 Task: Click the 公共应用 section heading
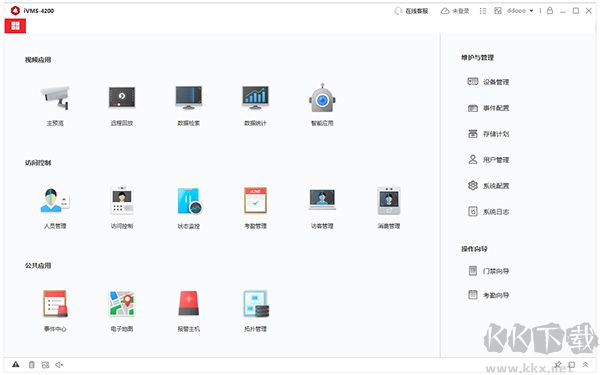38,266
